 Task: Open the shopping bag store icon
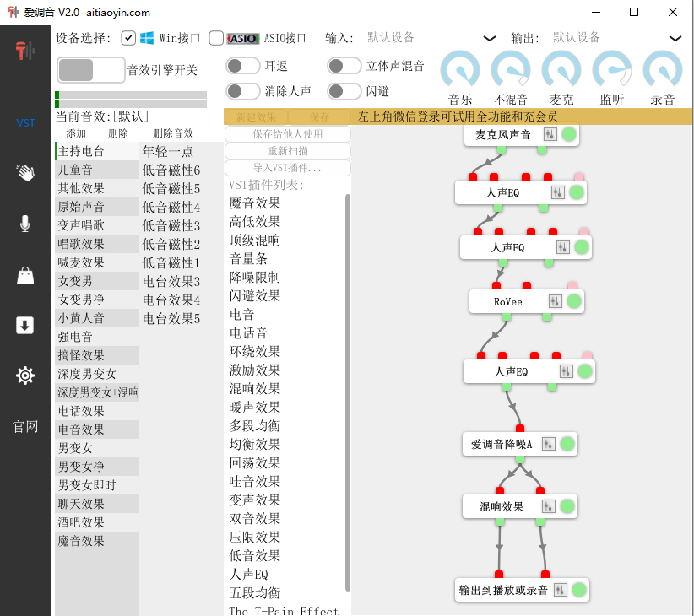[x=25, y=275]
